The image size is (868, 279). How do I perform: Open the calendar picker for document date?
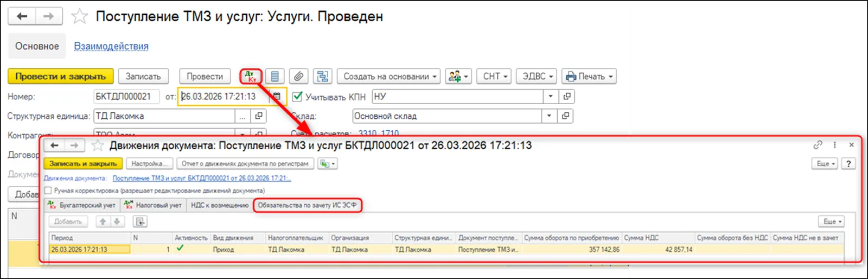point(277,97)
